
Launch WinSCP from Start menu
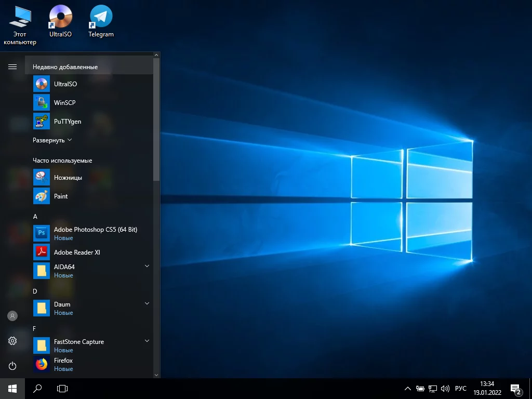click(x=64, y=103)
